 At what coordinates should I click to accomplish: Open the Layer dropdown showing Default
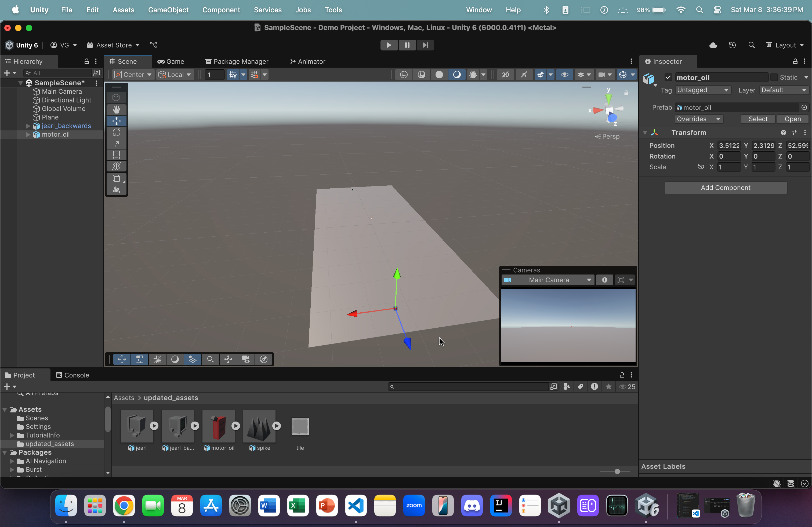(784, 90)
